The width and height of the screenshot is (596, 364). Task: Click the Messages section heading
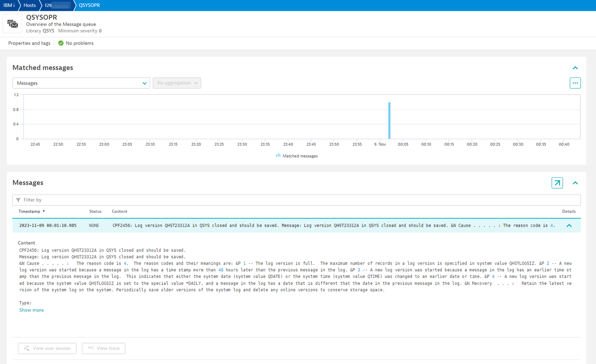(x=28, y=183)
